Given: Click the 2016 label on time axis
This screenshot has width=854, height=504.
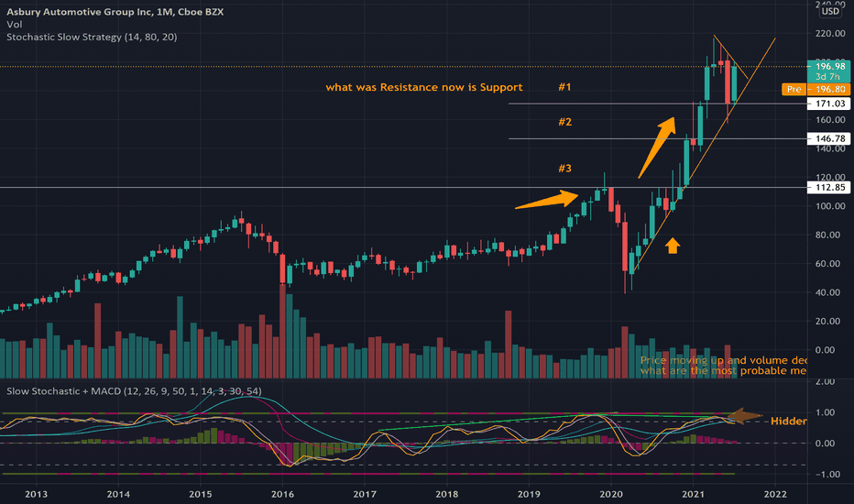Looking at the screenshot, I should point(282,494).
